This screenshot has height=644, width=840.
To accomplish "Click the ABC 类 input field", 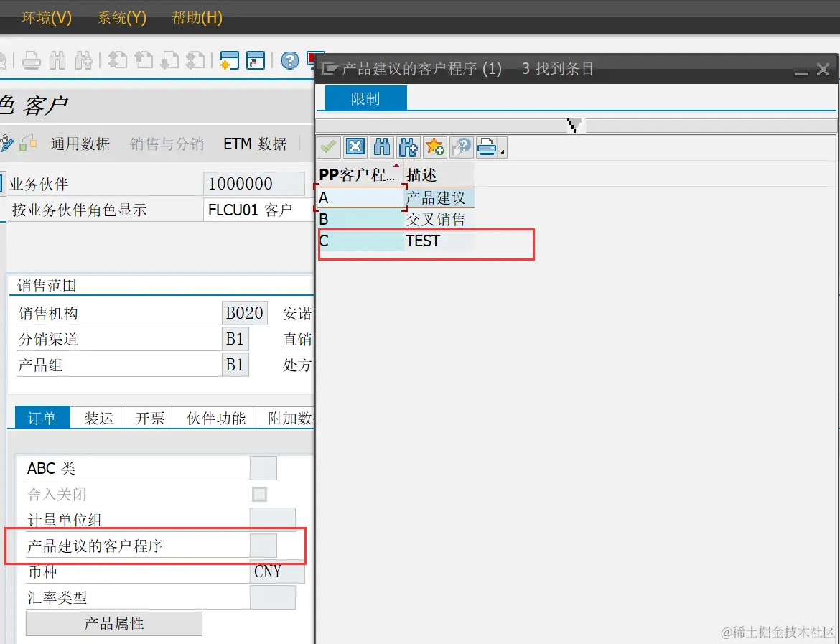I will point(263,468).
